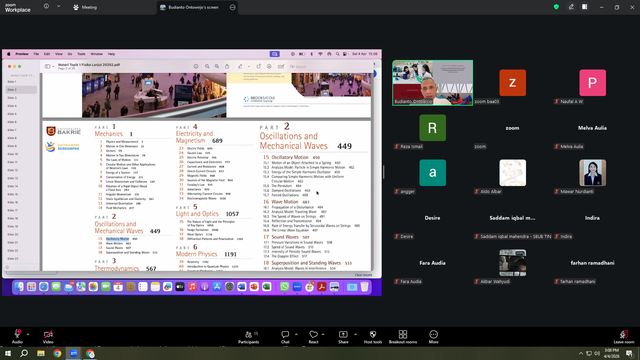Select the Desire participant tile

click(432, 218)
